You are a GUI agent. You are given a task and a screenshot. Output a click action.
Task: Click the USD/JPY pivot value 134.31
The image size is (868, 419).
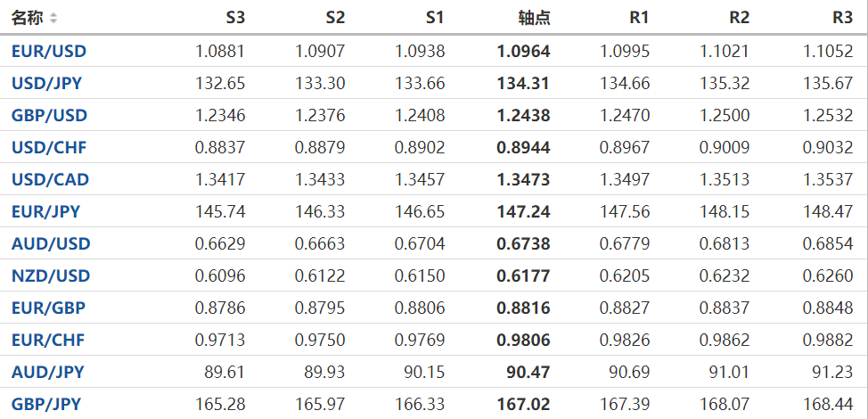point(523,84)
